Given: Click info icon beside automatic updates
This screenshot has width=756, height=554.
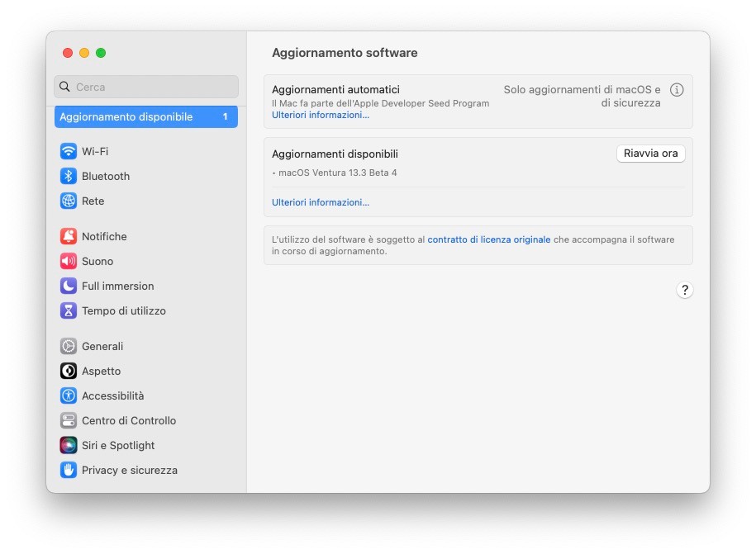Looking at the screenshot, I should (677, 90).
